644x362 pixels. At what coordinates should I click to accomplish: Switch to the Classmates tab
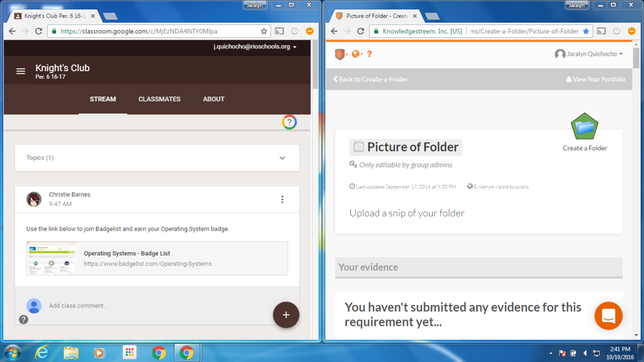(159, 99)
